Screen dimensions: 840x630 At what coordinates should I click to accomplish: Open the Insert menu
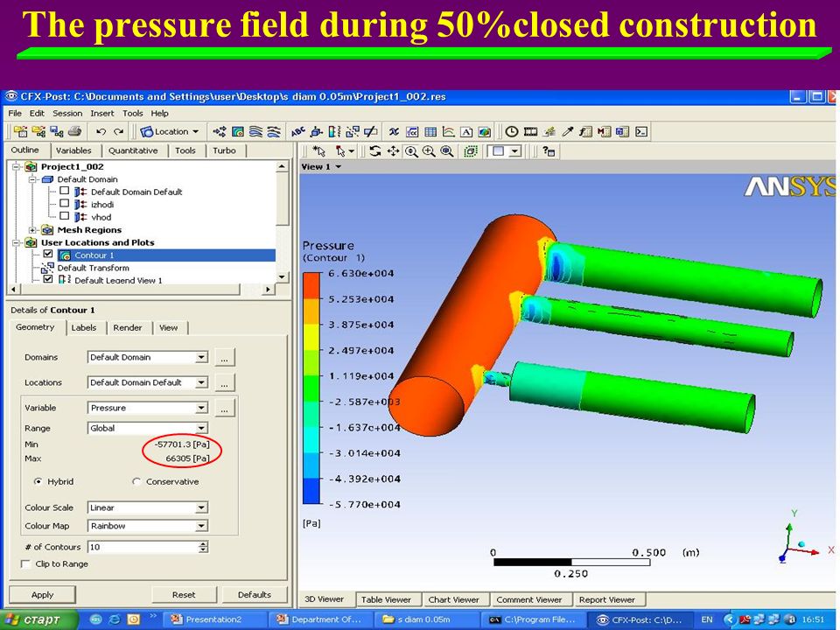tap(101, 113)
